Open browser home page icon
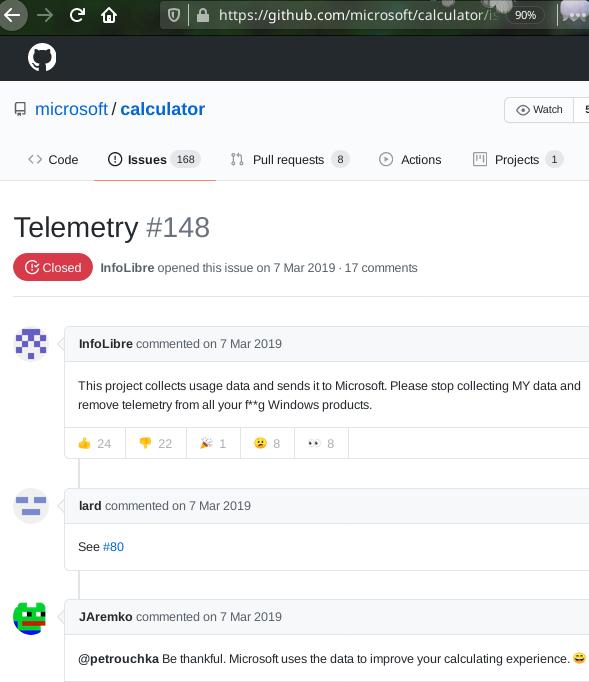This screenshot has width=589, height=682. click(x=109, y=15)
